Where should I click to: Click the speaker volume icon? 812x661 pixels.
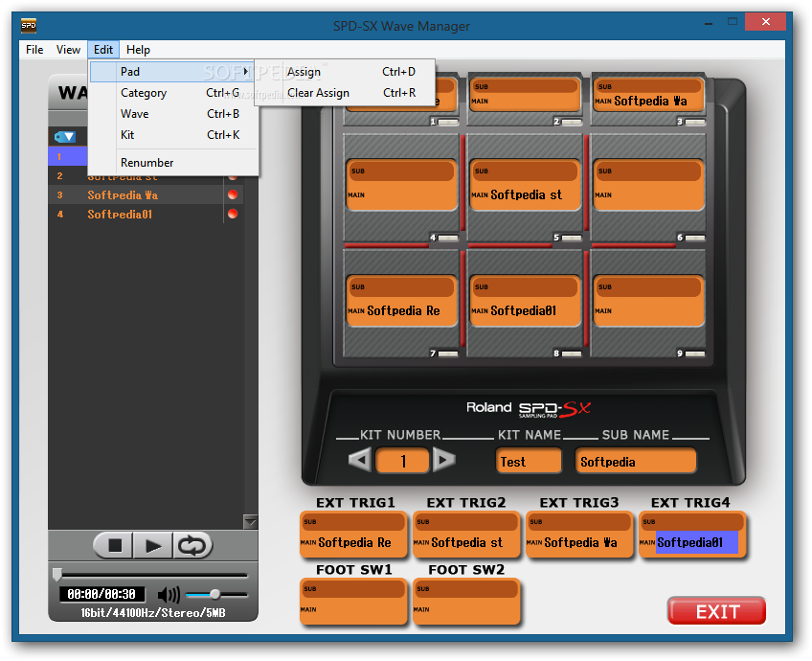[x=169, y=595]
